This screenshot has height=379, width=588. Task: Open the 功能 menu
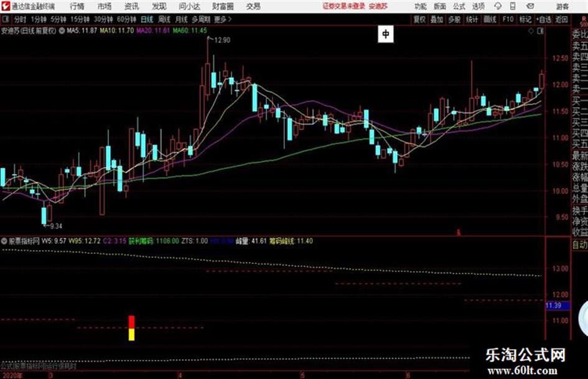[x=421, y=6]
